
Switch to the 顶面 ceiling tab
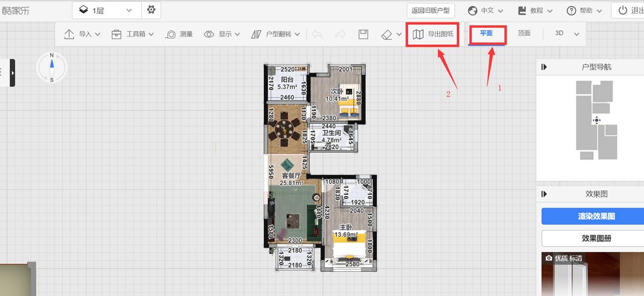[524, 33]
